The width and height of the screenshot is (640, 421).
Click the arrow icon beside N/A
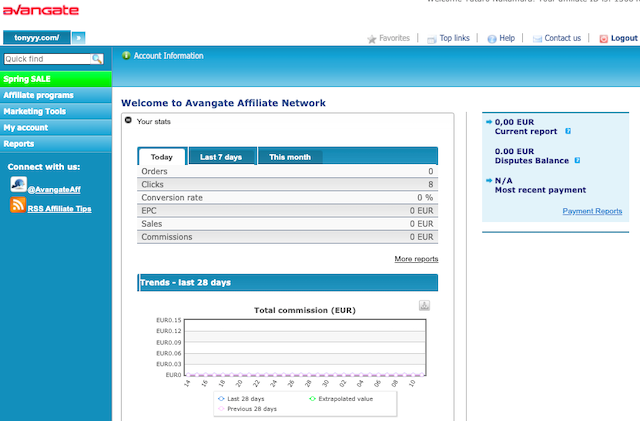(x=489, y=180)
